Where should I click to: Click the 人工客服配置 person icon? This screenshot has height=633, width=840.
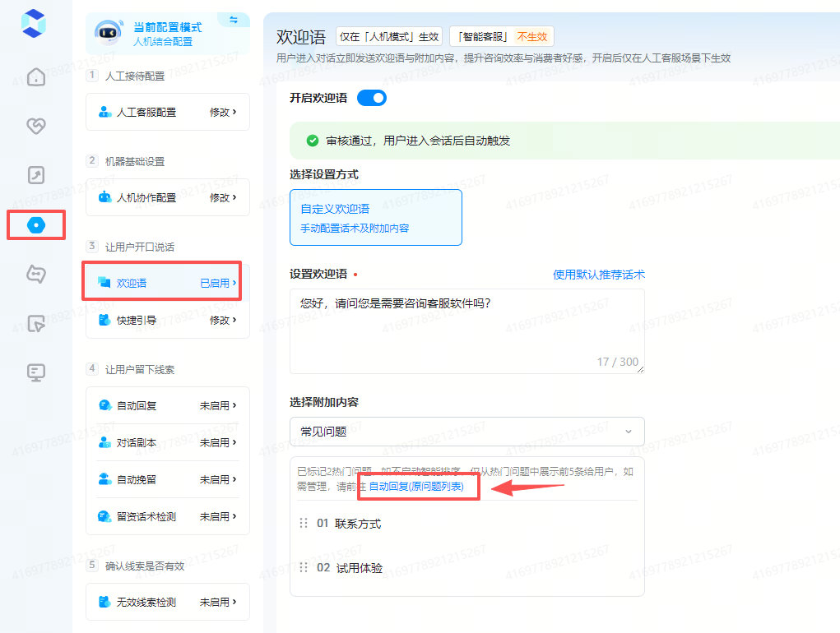105,112
